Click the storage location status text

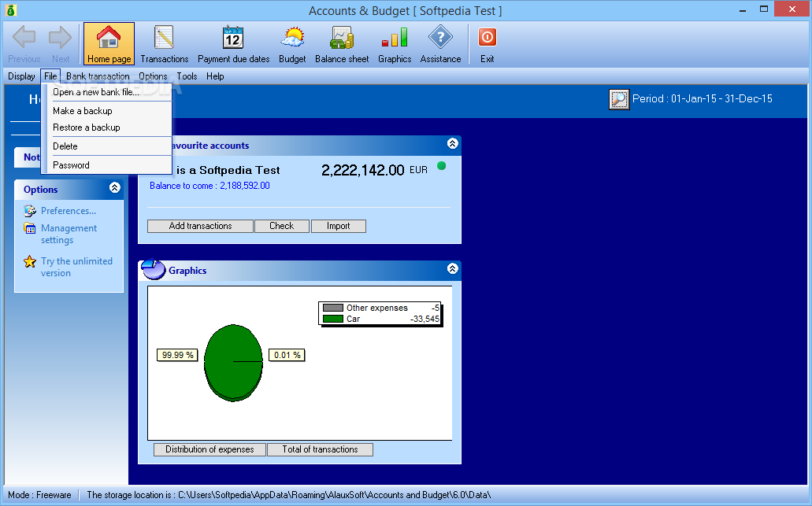click(288, 495)
